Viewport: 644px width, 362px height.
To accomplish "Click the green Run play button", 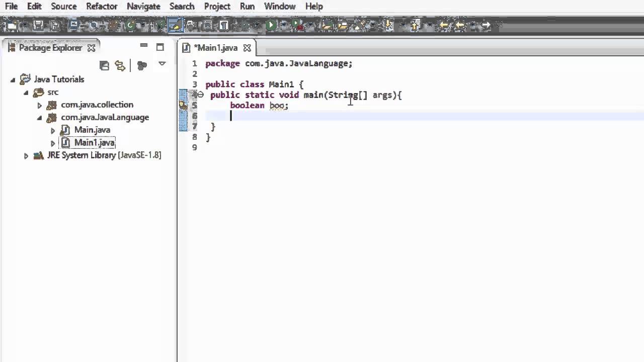I will coord(271,25).
